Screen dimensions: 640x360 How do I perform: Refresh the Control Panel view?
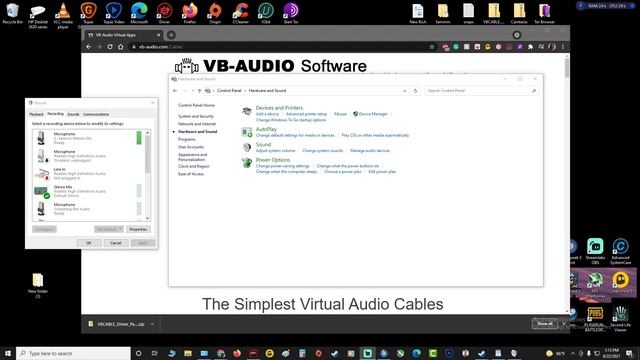(x=416, y=91)
